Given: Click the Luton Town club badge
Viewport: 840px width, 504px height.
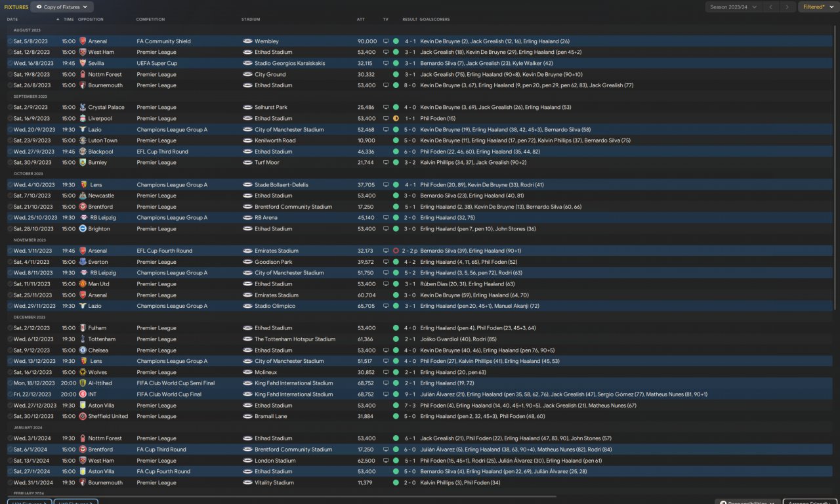Looking at the screenshot, I should pyautogui.click(x=83, y=140).
